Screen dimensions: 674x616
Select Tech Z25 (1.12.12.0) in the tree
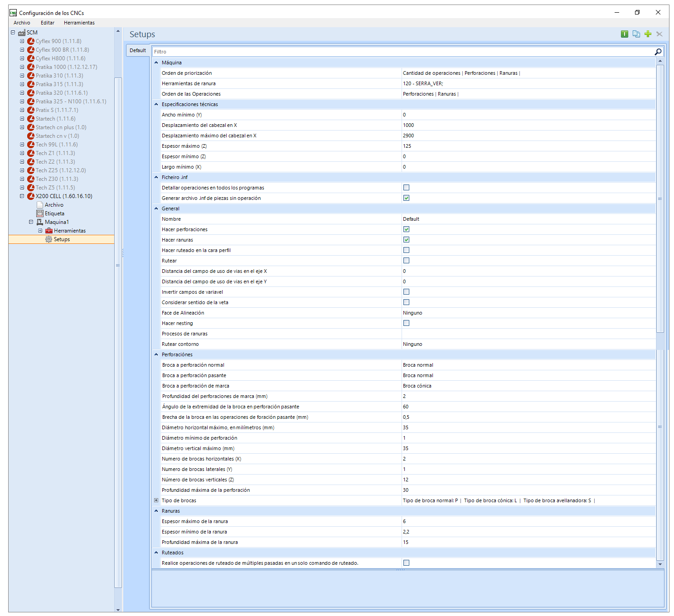(x=61, y=170)
